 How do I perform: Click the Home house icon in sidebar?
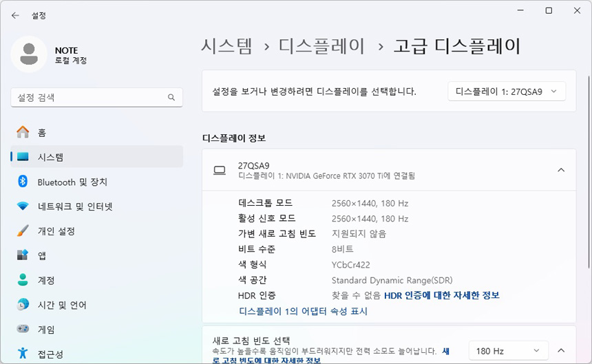pyautogui.click(x=23, y=132)
